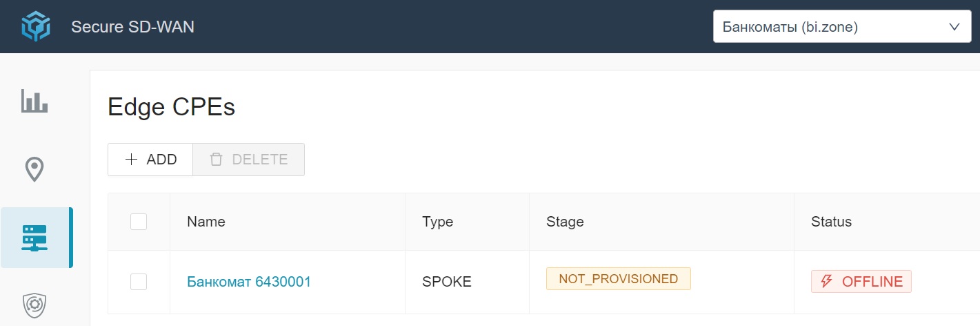The image size is (980, 326).
Task: Open the security shield sidebar icon
Action: [34, 305]
